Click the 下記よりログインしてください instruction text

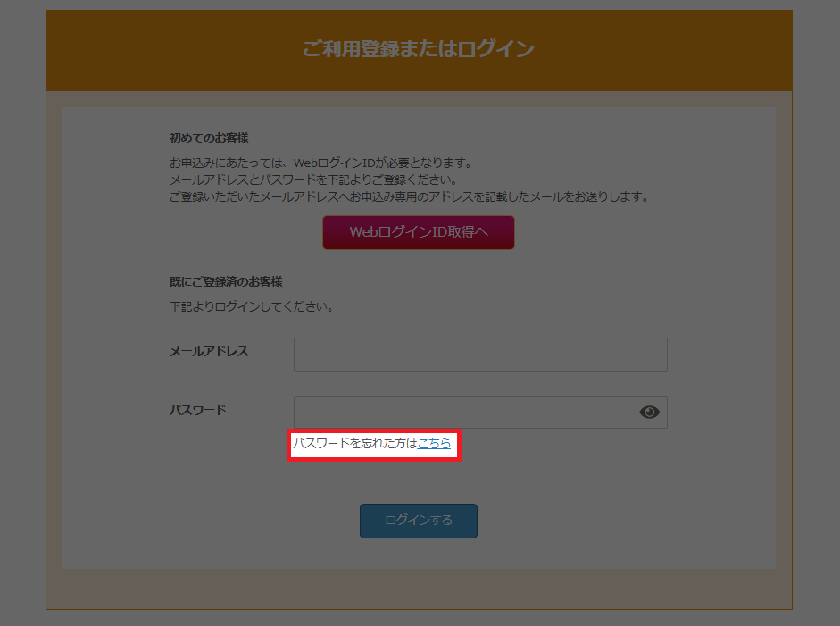click(x=251, y=307)
